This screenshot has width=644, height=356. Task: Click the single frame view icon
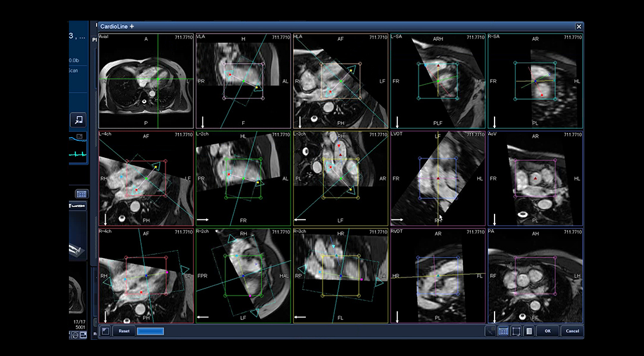516,331
